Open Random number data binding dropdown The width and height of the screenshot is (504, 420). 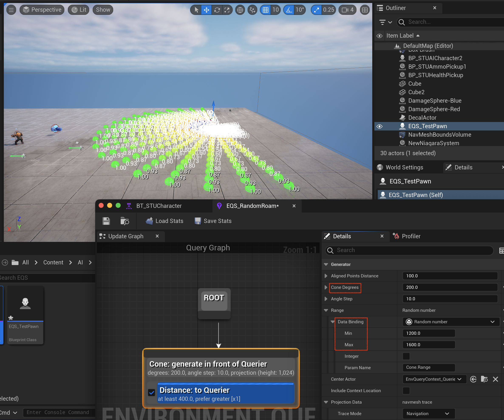[451, 322]
